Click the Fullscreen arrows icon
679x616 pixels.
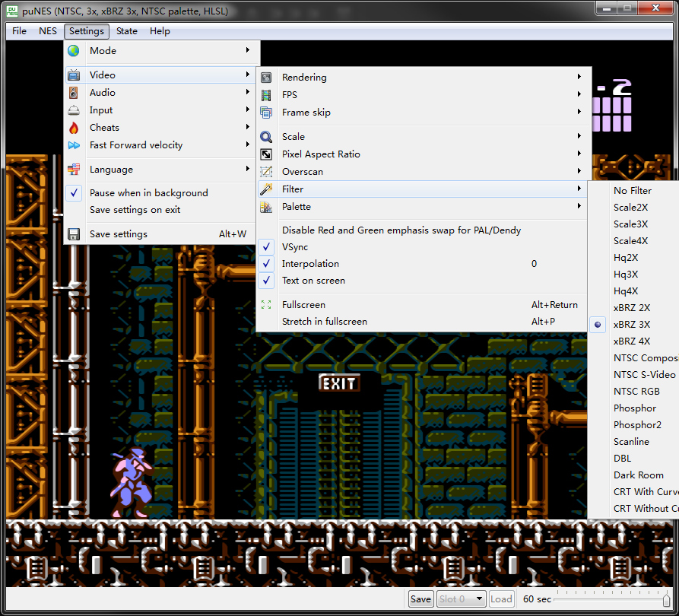pyautogui.click(x=266, y=305)
